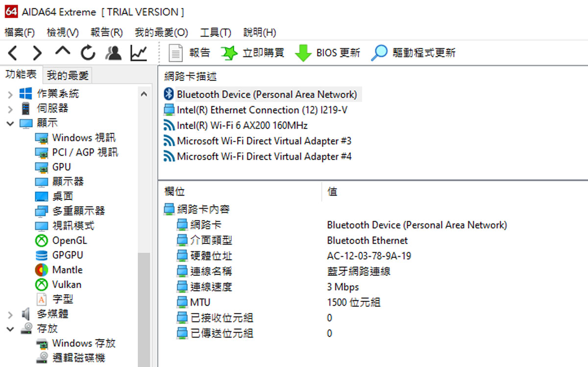Open the 報告(R) menu
The width and height of the screenshot is (588, 367).
(106, 33)
